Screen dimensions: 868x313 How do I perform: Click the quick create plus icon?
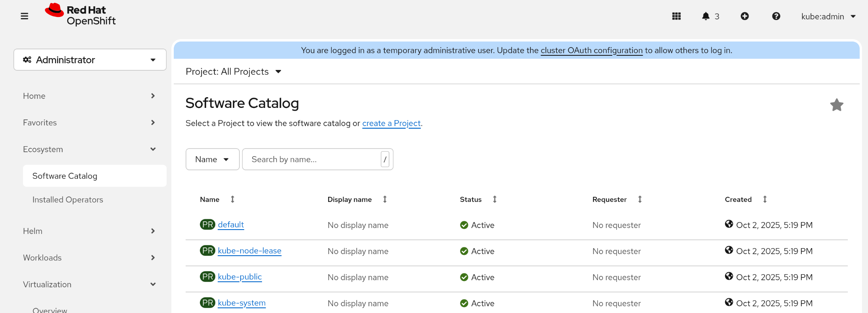tap(745, 16)
